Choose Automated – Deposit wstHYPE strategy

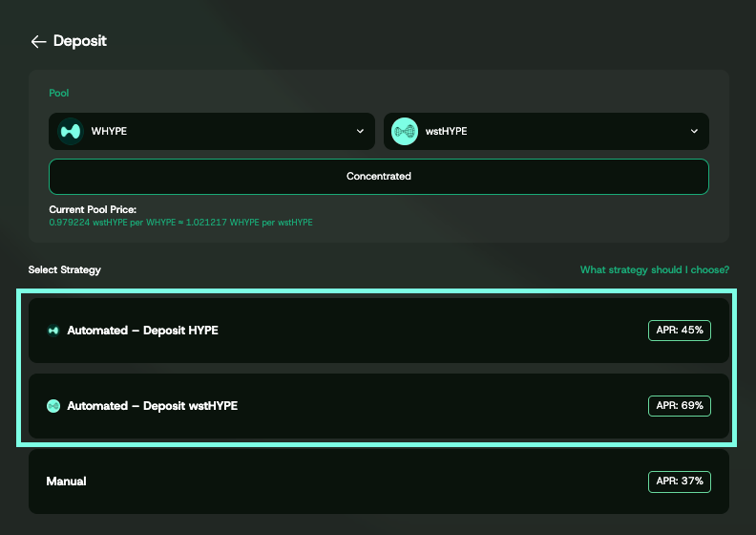(379, 406)
